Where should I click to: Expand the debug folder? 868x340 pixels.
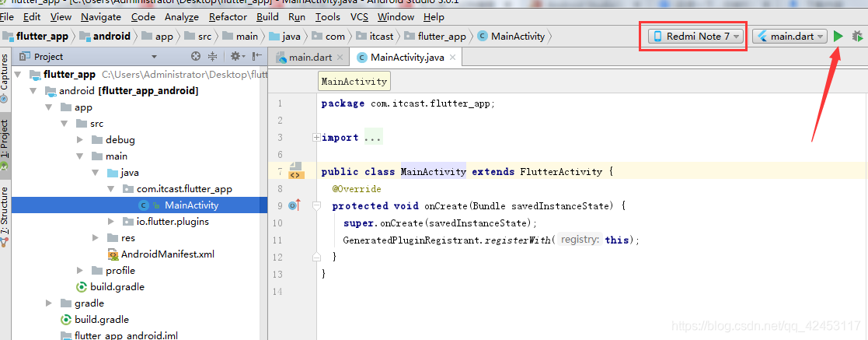(80, 140)
